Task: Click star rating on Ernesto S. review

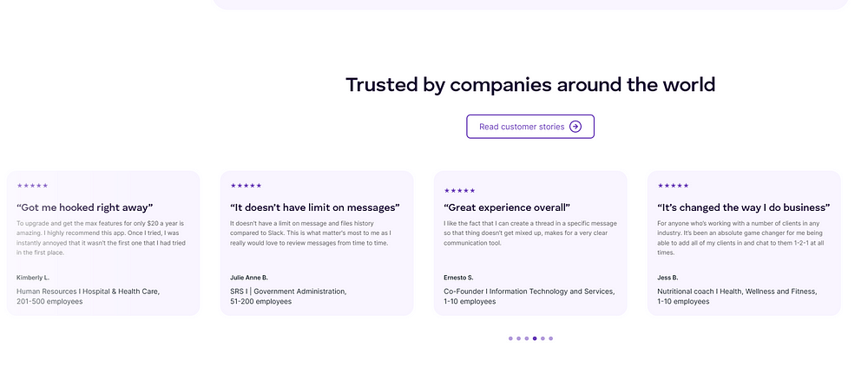Action: click(x=459, y=190)
